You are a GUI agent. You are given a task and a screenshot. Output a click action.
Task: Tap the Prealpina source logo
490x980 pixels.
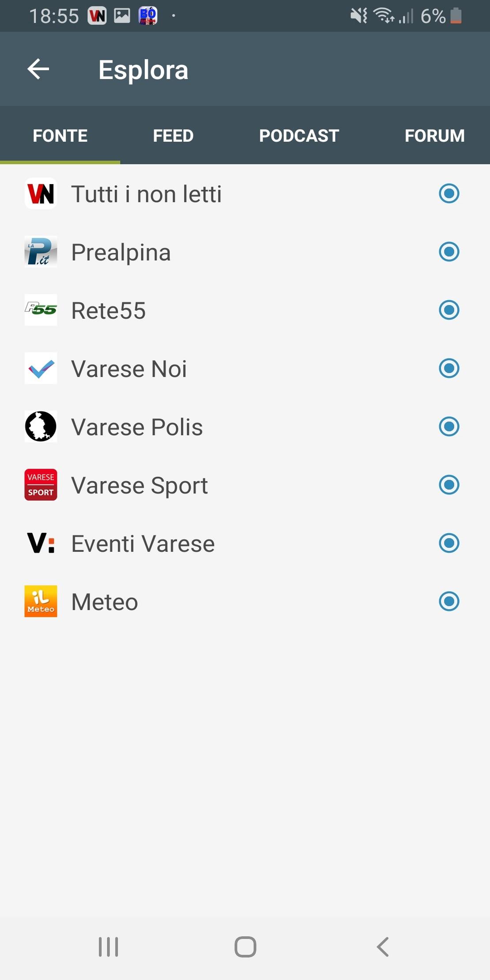[x=41, y=252]
